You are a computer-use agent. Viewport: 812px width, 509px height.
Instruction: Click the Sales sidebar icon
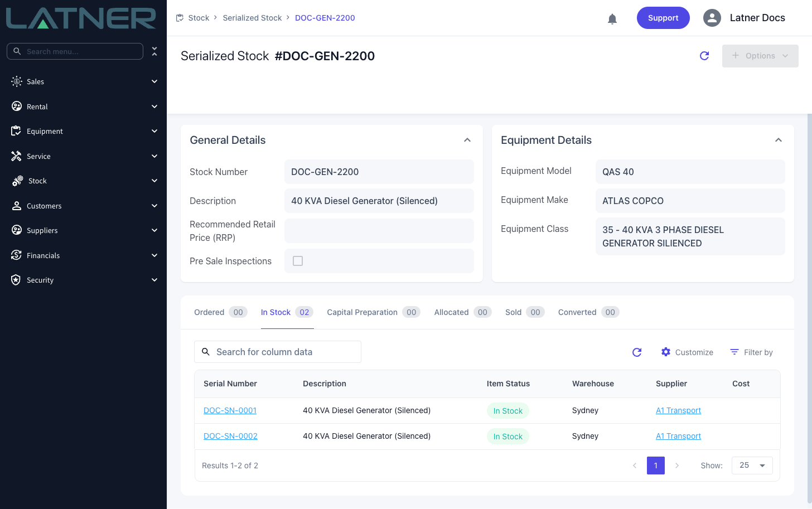tap(17, 81)
